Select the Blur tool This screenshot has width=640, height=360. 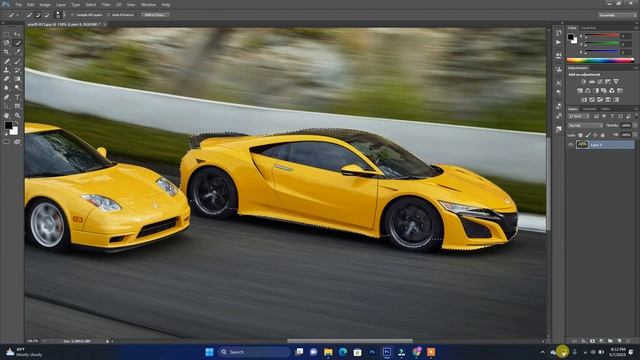(x=7, y=88)
